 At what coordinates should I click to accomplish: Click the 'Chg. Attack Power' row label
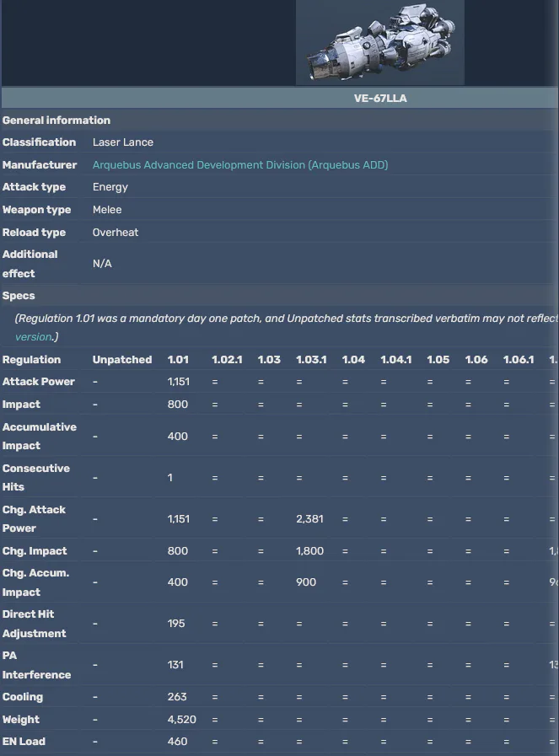tap(34, 519)
